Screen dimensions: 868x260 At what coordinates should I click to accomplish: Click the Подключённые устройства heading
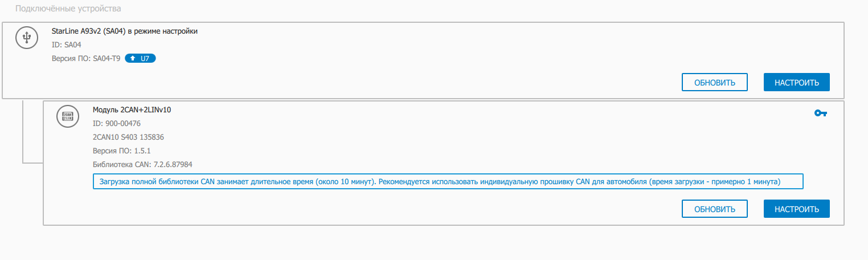point(68,9)
